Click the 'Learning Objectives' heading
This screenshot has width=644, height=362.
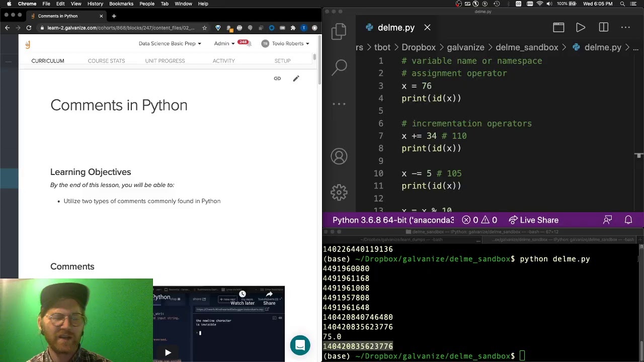(91, 172)
